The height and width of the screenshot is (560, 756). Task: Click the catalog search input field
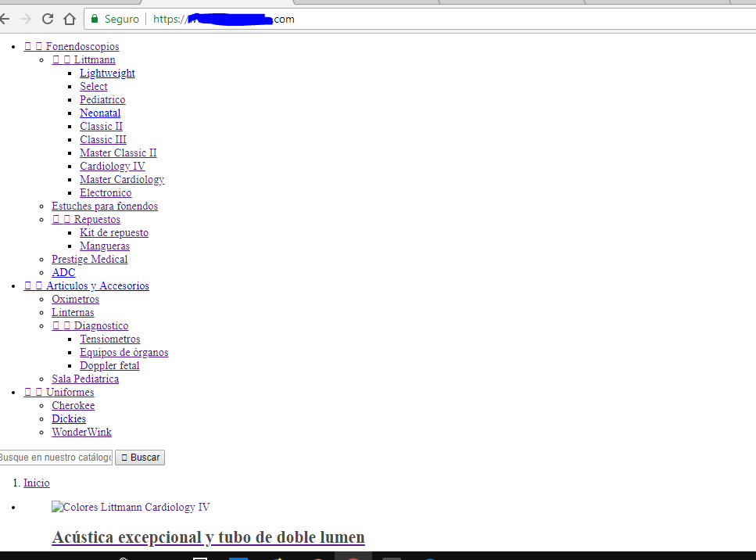click(56, 458)
